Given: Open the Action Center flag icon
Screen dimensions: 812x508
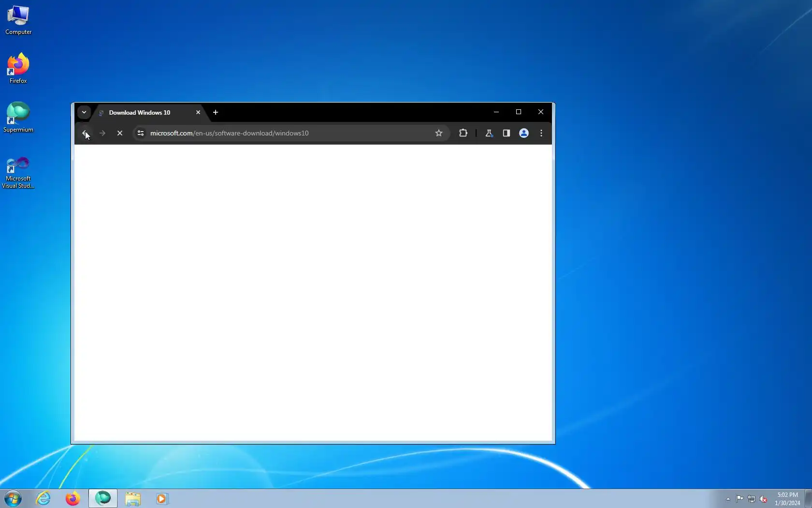Looking at the screenshot, I should point(740,499).
